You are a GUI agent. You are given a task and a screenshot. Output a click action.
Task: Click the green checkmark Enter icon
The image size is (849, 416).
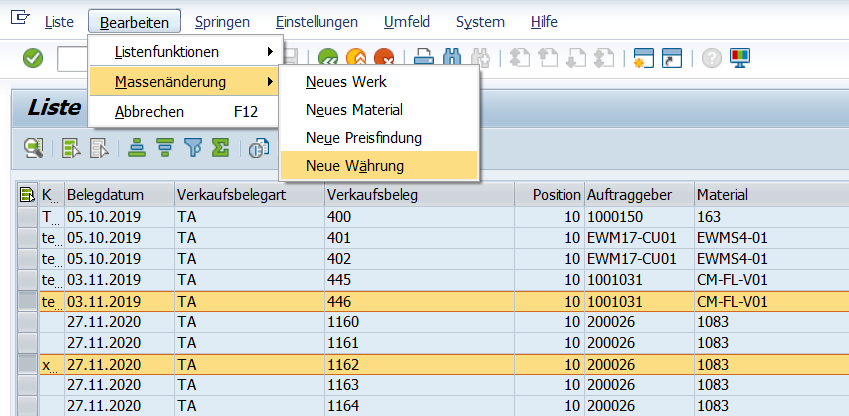click(33, 57)
